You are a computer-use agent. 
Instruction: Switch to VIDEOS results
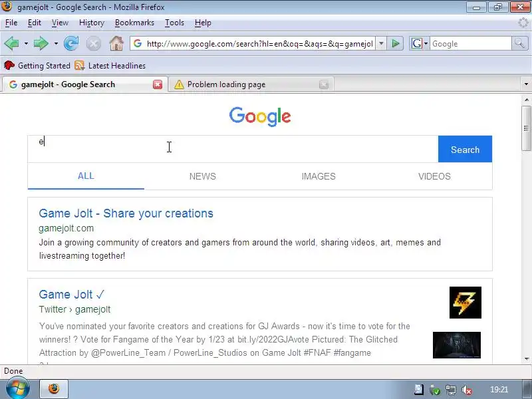(434, 176)
